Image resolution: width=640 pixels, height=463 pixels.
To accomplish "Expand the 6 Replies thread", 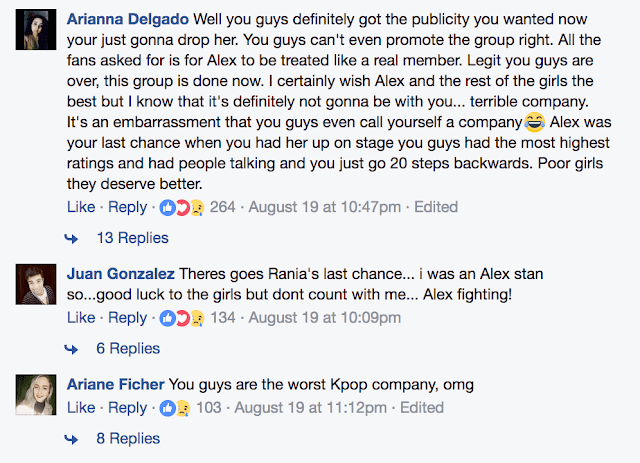I will [x=127, y=349].
